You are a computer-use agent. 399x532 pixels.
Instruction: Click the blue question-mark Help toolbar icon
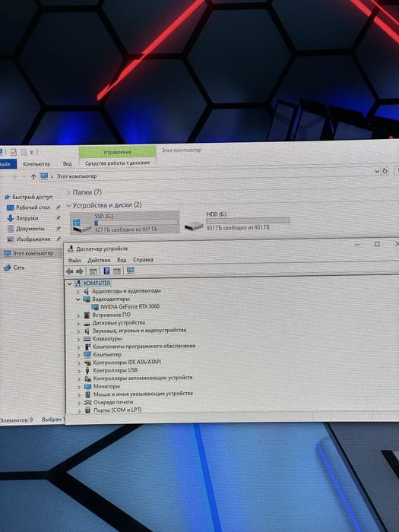tap(106, 271)
